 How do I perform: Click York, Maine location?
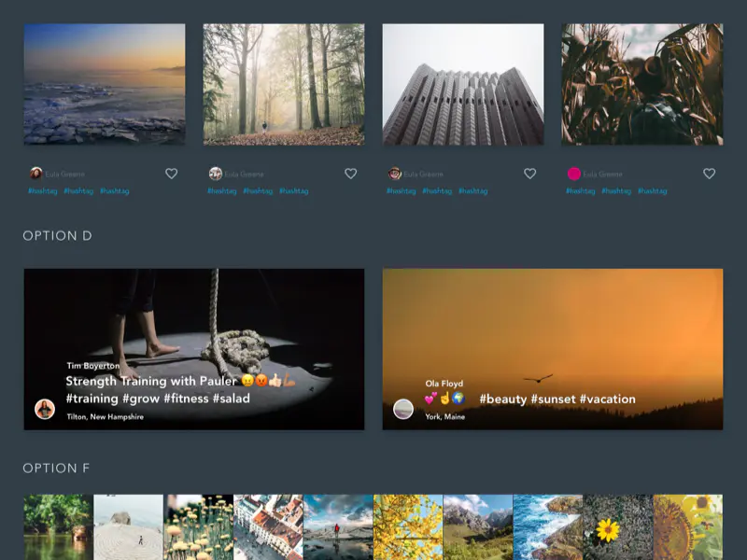(x=445, y=416)
